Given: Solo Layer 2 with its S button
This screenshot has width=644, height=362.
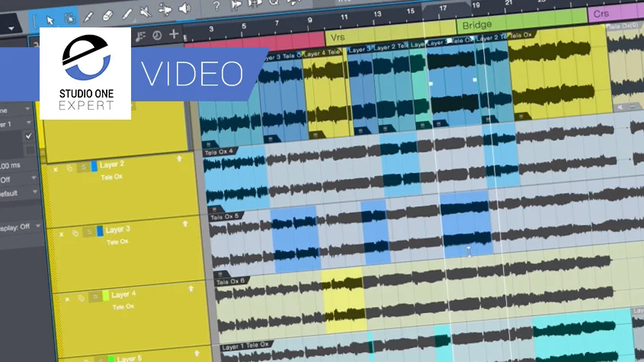Looking at the screenshot, I should [83, 167].
